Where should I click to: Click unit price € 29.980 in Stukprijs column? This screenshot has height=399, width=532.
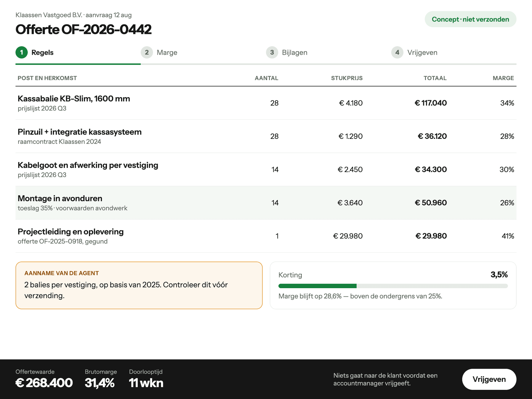tap(348, 236)
